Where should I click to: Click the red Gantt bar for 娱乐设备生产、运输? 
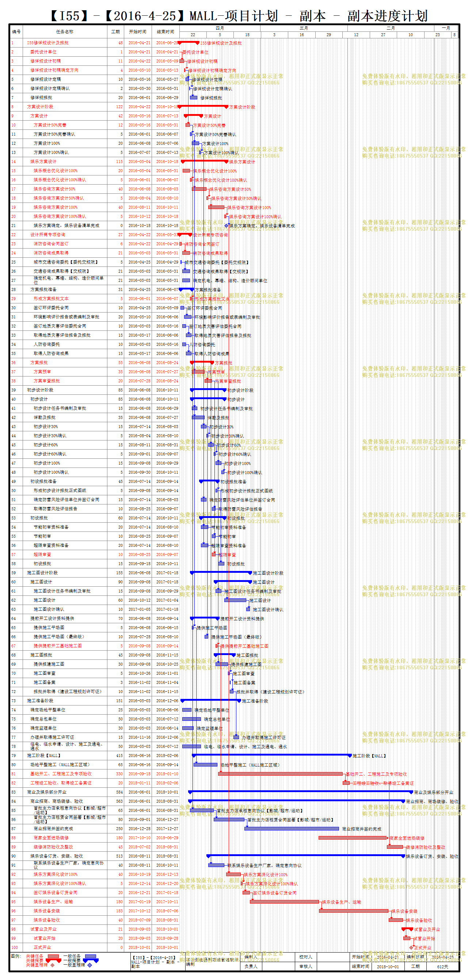coord(284,902)
